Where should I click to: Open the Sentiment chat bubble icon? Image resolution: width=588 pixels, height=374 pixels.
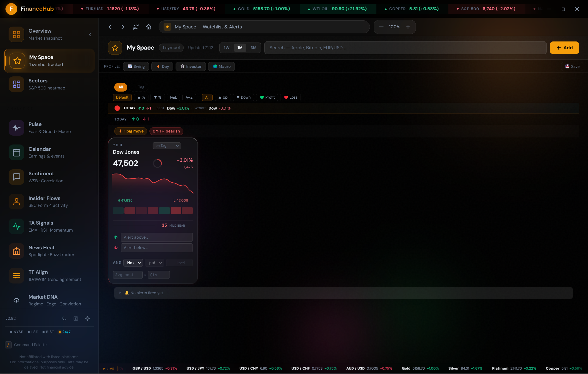tap(16, 177)
